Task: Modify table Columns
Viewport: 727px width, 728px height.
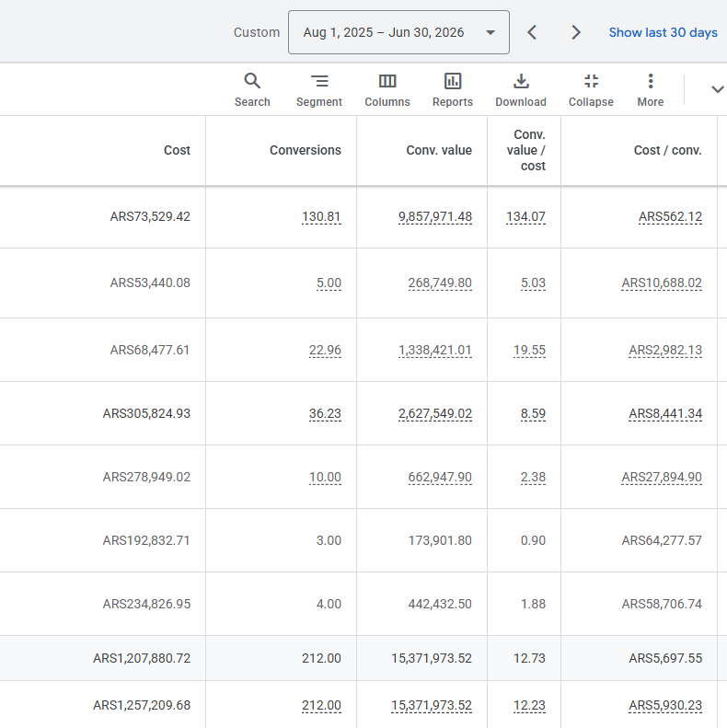Action: tap(387, 90)
